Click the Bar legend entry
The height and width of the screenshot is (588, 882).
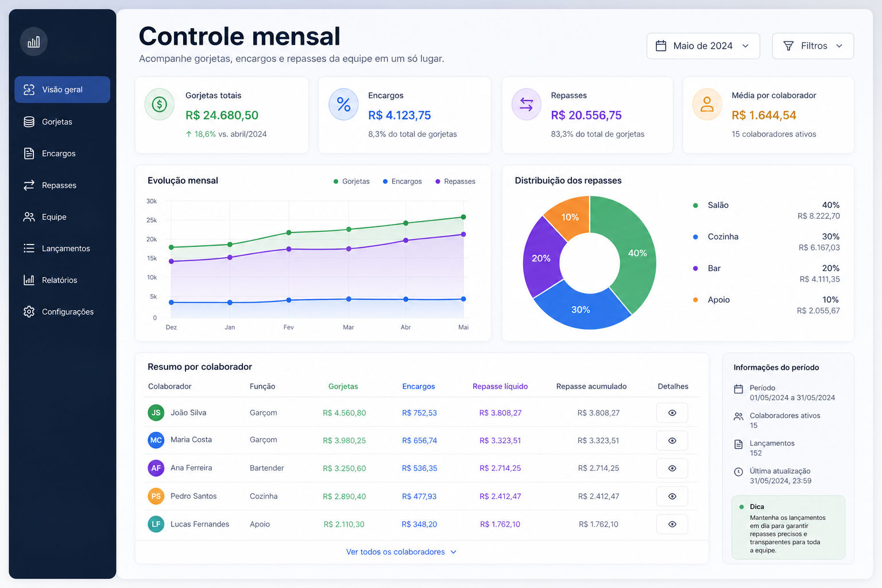click(767, 273)
